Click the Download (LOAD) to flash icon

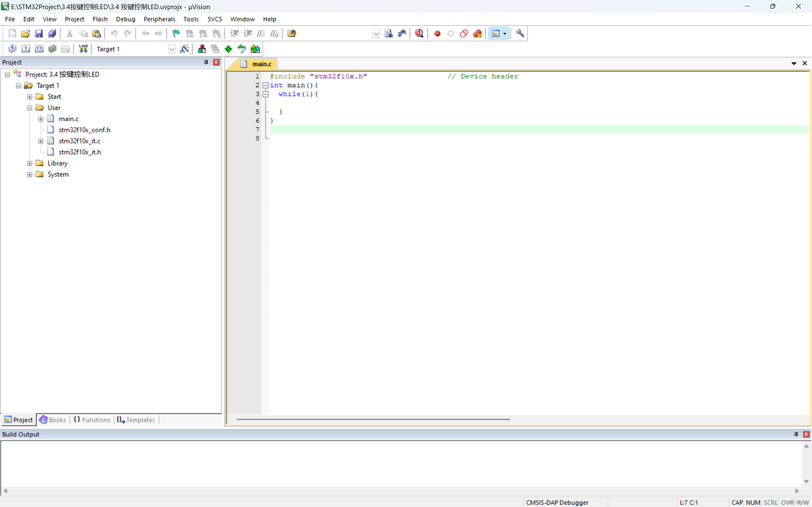[83, 49]
